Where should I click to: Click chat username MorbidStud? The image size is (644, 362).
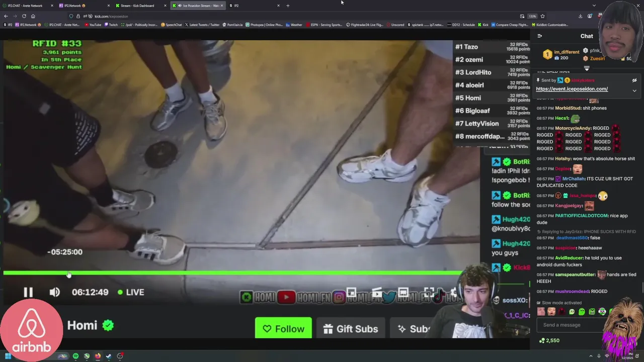[568, 108]
